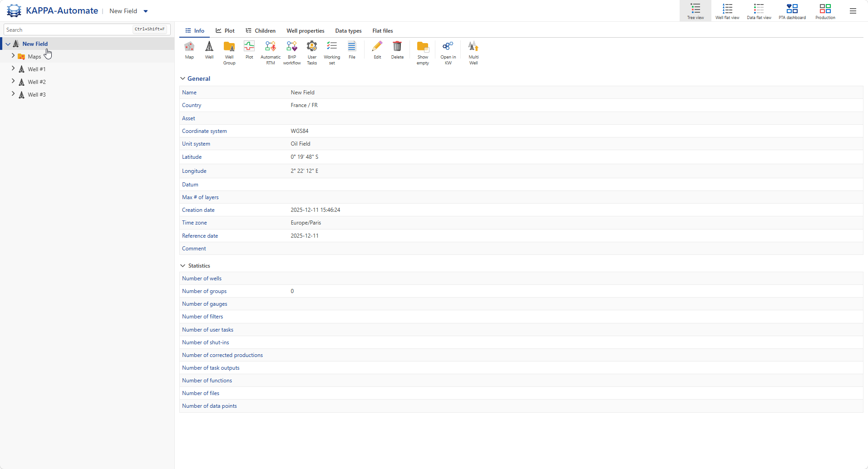Click the Longitude value
The image size is (868, 469).
click(305, 171)
